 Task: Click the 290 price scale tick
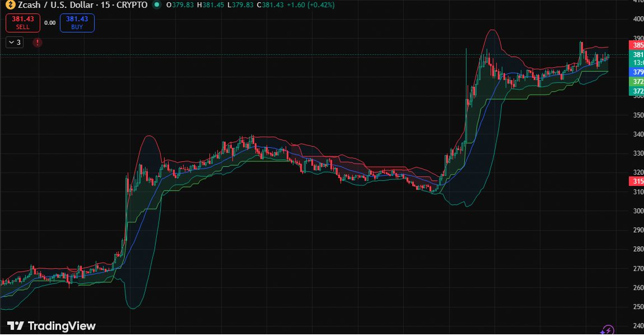click(638, 230)
